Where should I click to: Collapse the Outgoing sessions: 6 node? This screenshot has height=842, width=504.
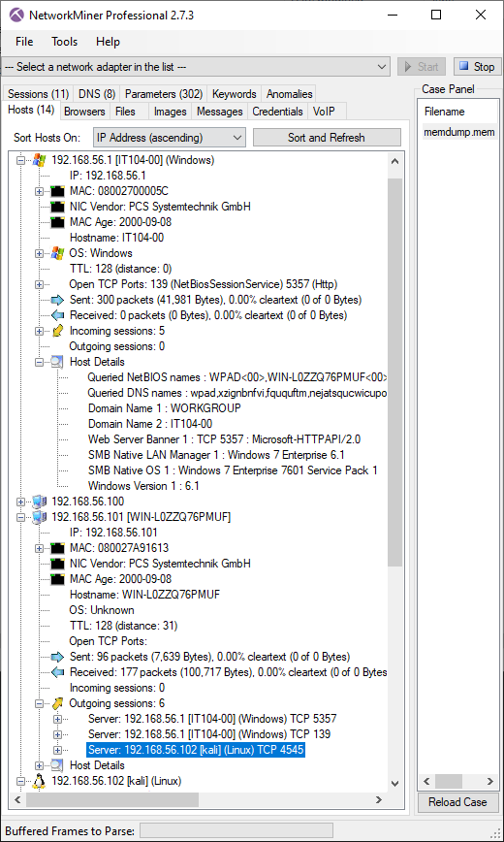click(x=39, y=703)
